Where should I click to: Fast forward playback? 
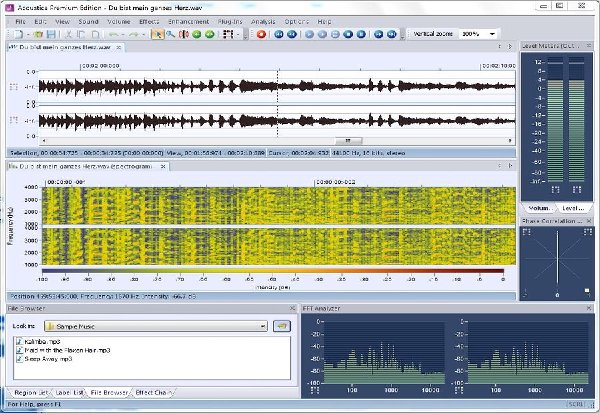point(378,34)
